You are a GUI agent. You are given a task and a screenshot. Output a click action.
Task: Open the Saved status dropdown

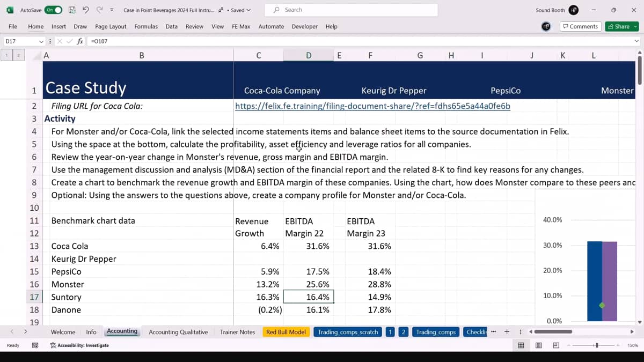240,10
